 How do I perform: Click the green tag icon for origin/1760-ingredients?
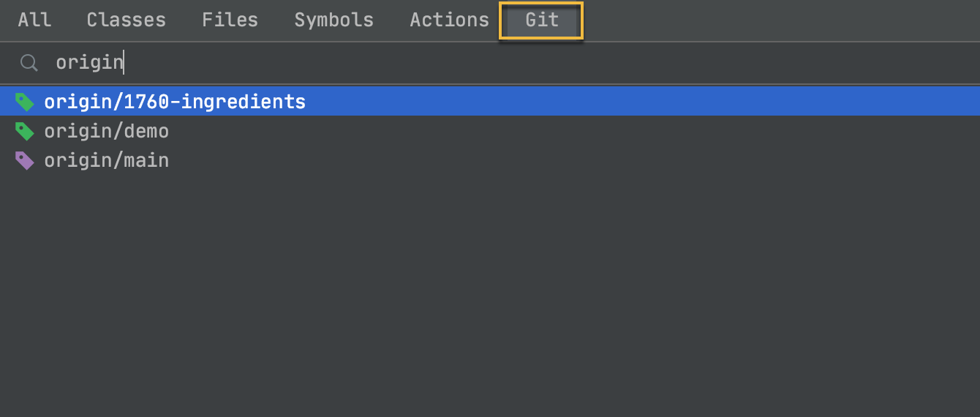point(25,102)
